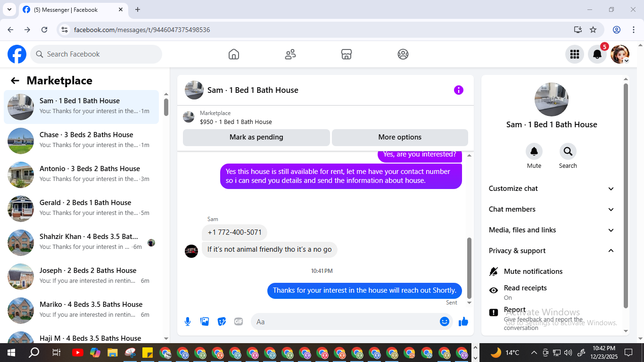This screenshot has width=644, height=362.
Task: Open the Windows Start menu
Action: point(11,353)
